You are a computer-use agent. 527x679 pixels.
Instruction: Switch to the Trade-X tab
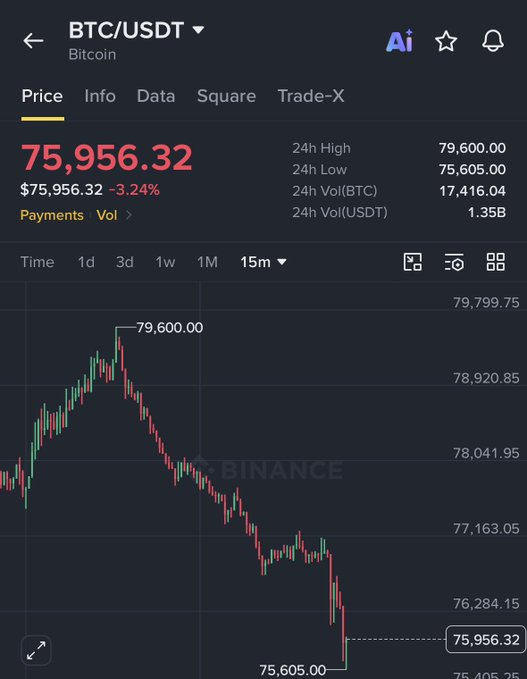coord(311,96)
